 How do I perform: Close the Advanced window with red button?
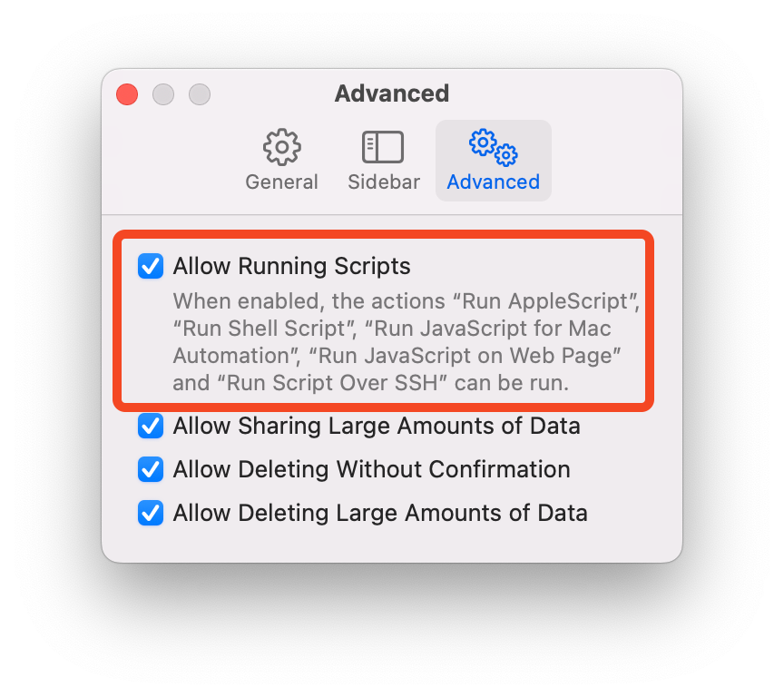click(127, 94)
